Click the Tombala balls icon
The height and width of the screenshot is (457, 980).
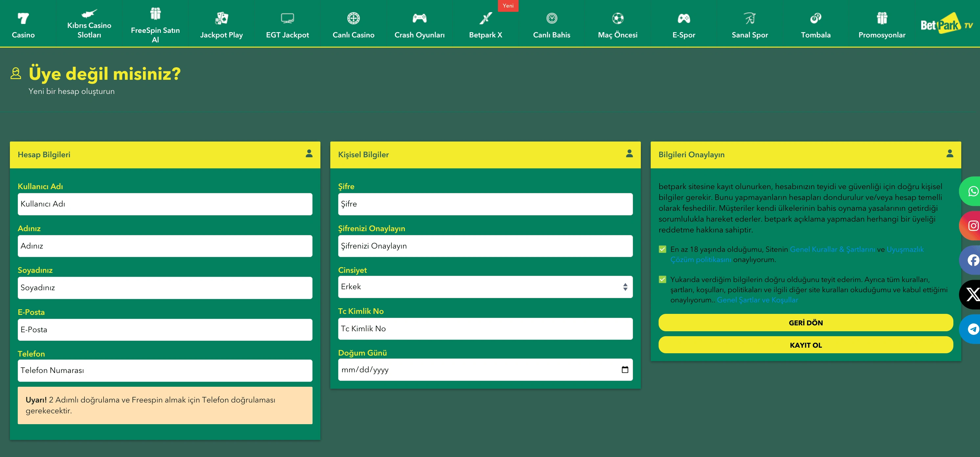[815, 18]
